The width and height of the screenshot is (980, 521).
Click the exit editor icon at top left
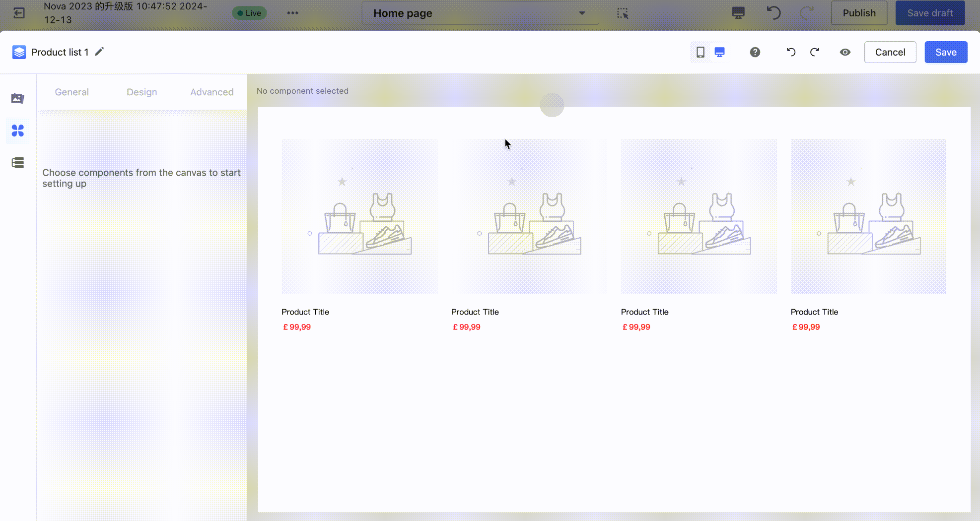click(x=19, y=13)
